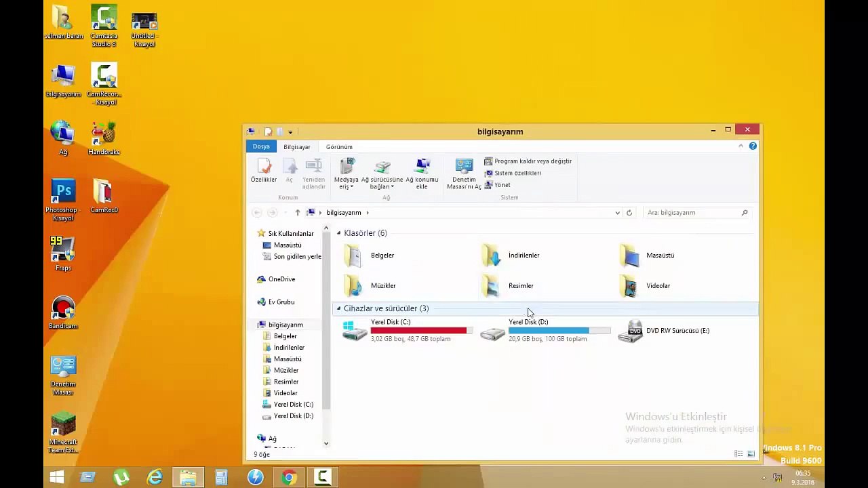Refresh the bilgisayarım folder view

pyautogui.click(x=629, y=213)
